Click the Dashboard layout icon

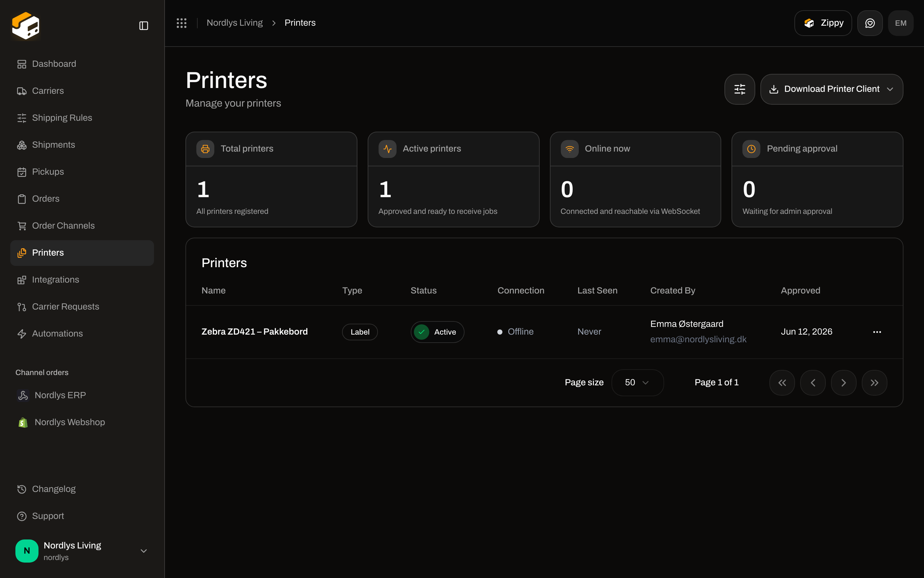(22, 64)
